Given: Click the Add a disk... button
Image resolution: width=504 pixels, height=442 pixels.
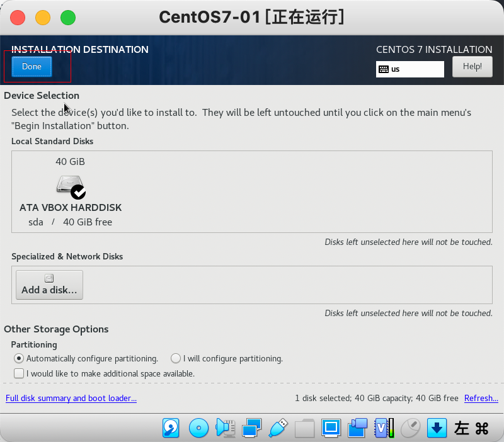Looking at the screenshot, I should point(50,285).
